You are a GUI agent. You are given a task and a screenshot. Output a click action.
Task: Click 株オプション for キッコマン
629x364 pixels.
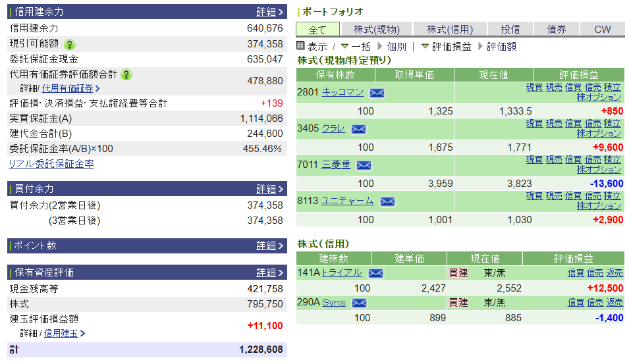click(x=599, y=97)
